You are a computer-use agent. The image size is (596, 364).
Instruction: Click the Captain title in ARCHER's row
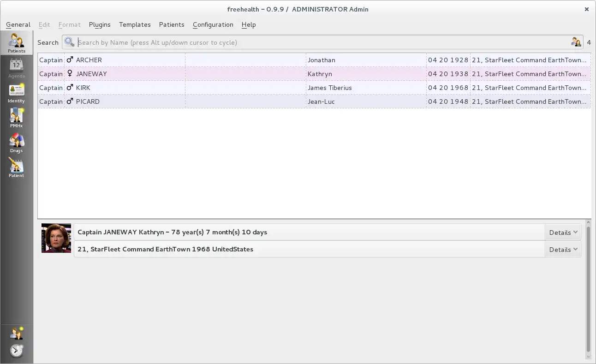51,60
